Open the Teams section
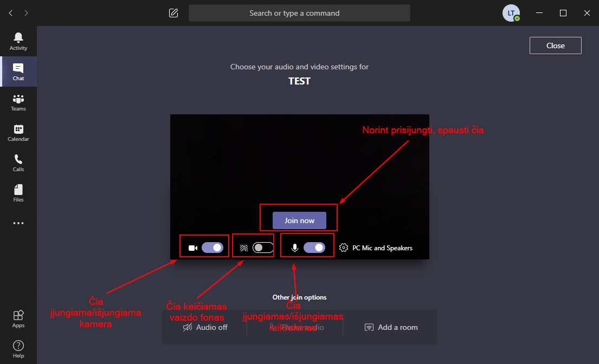 [x=18, y=102]
